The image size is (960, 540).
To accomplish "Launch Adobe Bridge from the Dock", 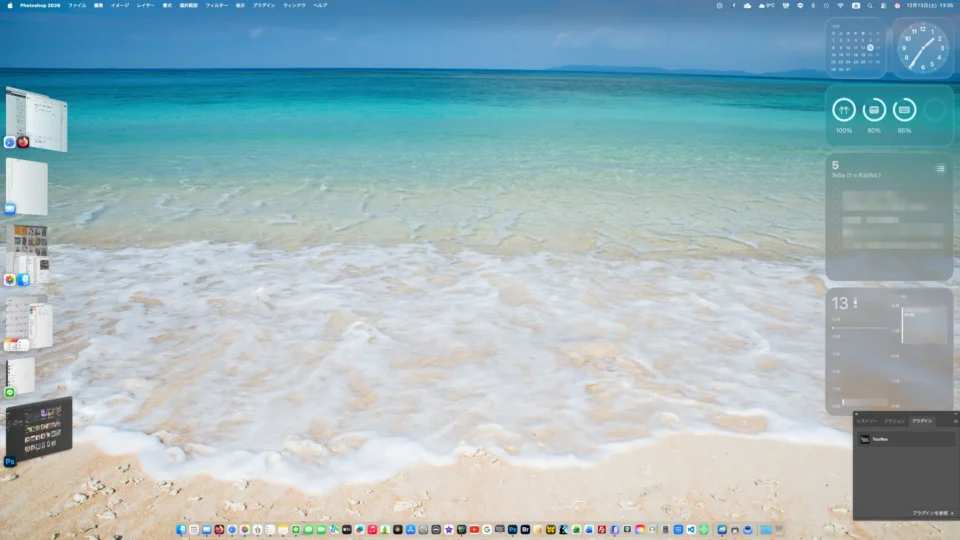I will [x=525, y=530].
